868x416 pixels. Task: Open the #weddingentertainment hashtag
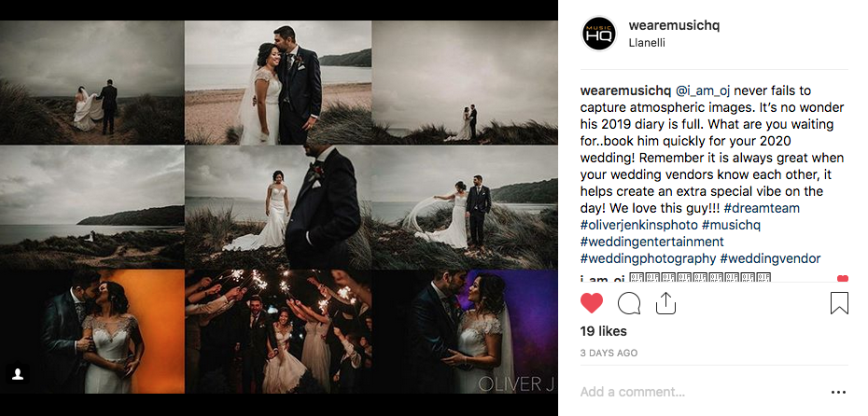652,242
